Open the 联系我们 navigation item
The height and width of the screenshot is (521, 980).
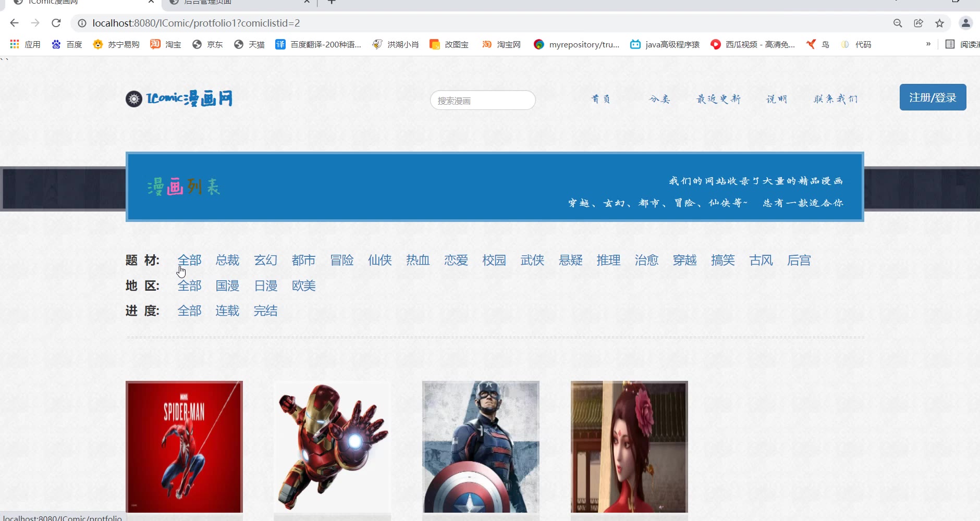point(836,98)
